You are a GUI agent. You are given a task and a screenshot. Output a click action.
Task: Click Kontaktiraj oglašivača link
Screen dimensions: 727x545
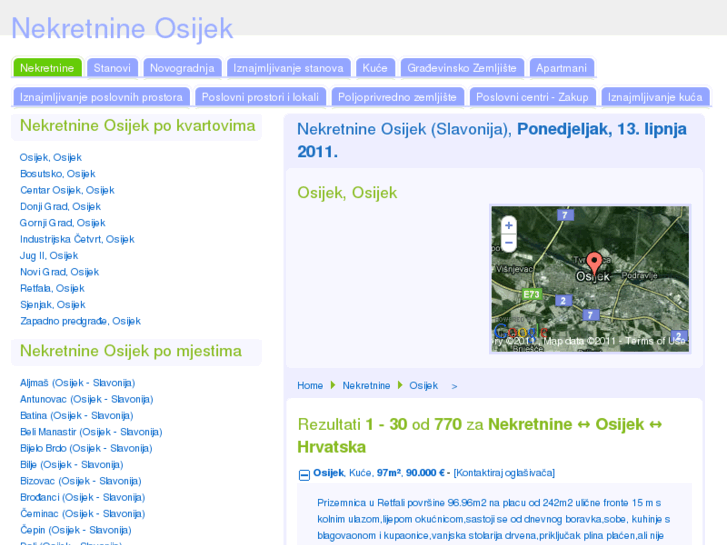point(504,473)
